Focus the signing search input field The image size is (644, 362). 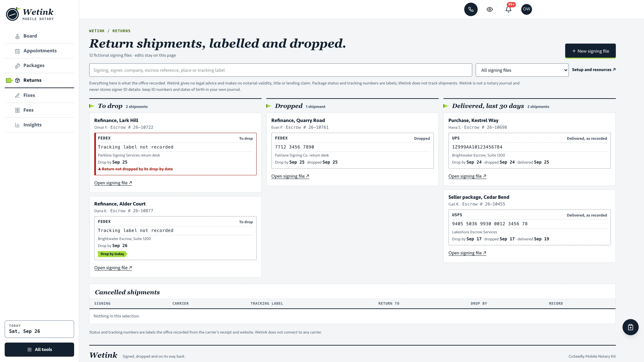pos(281,70)
